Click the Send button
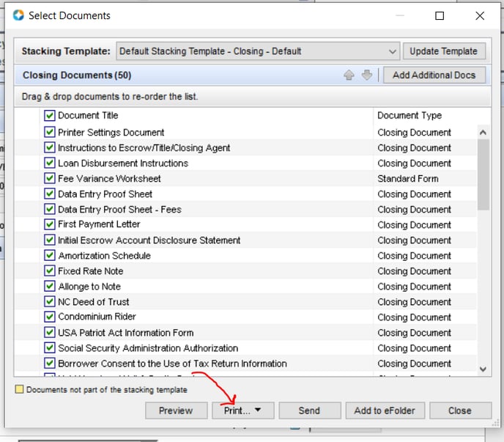The width and height of the screenshot is (504, 442). [310, 410]
